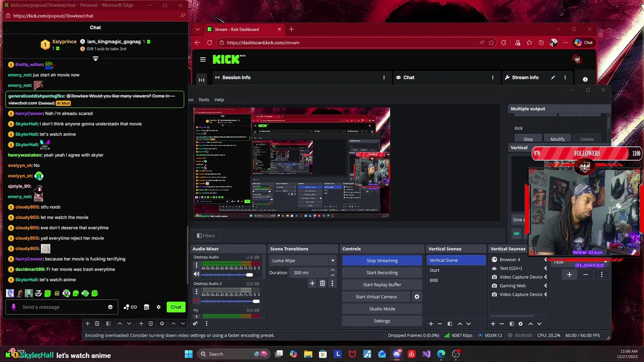Edit Stream info with the pencil icon
Viewport: 644px width, 362px height.
point(553,77)
